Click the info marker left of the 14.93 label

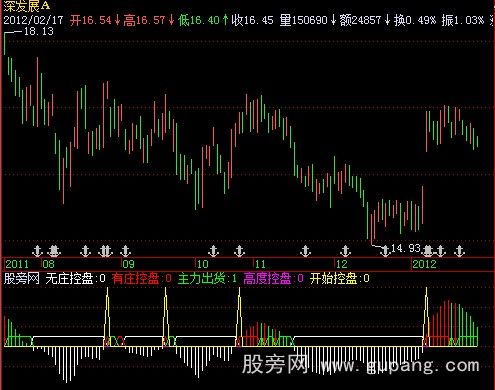[385, 251]
